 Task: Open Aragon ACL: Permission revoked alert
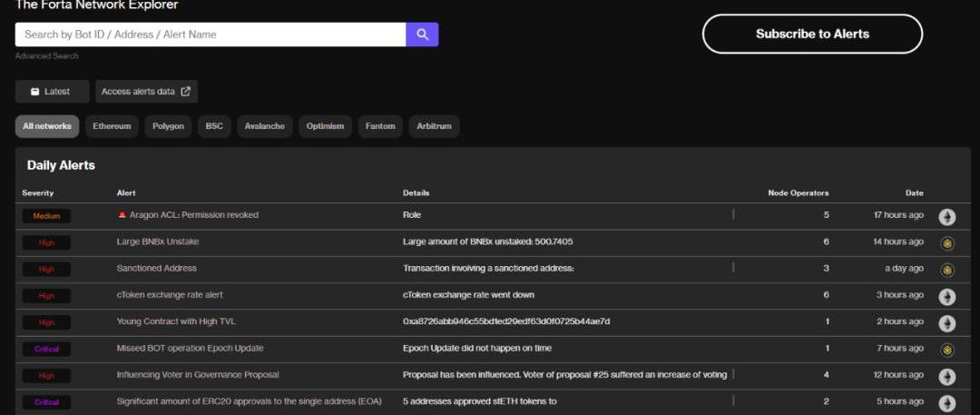coord(194,214)
